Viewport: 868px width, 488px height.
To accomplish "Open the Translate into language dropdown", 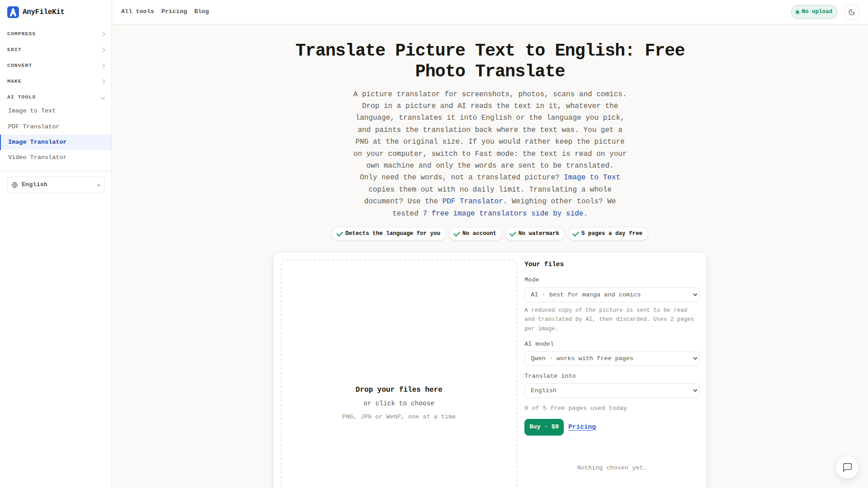I will (x=612, y=390).
